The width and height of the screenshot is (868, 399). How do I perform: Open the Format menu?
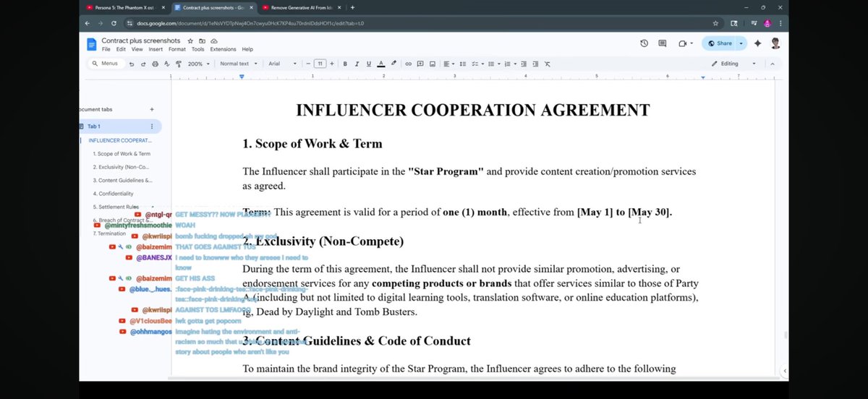177,49
